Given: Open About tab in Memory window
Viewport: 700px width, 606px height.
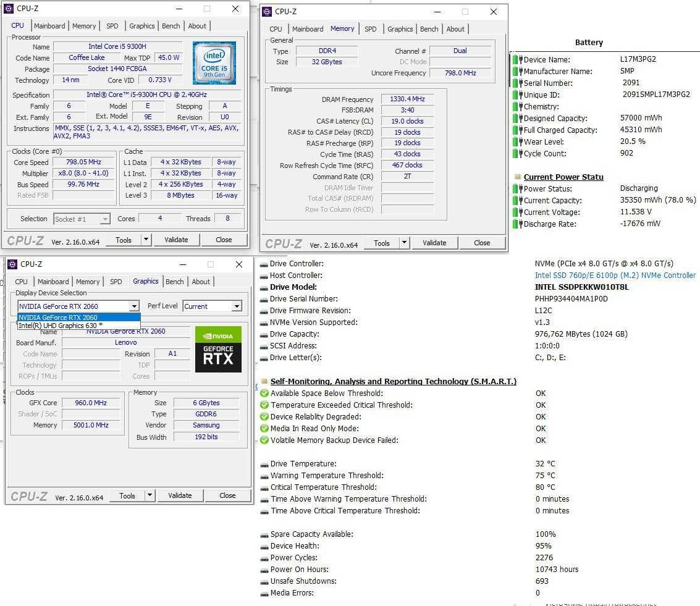Looking at the screenshot, I should [455, 29].
